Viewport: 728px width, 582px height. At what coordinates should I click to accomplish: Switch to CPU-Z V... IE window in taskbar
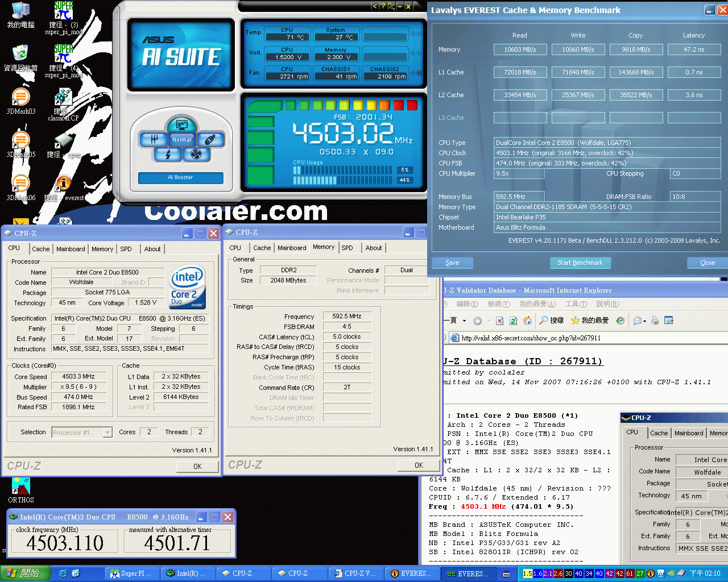pyautogui.click(x=357, y=573)
